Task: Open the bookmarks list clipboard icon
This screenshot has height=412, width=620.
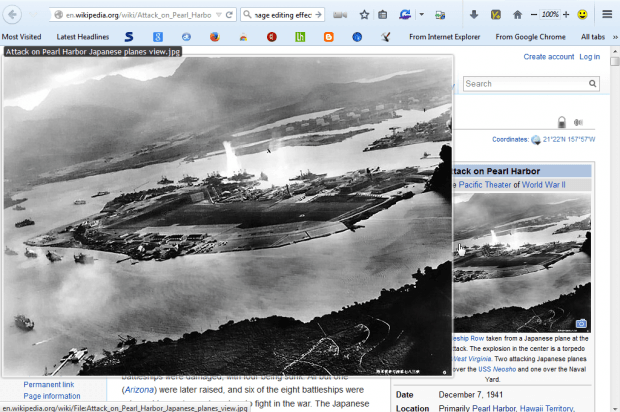Action: (x=382, y=15)
